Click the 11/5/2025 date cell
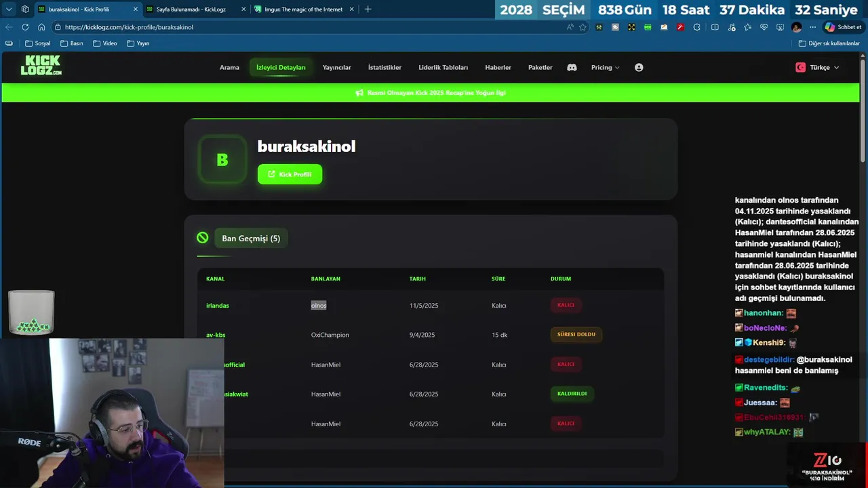The height and width of the screenshot is (488, 868). [x=424, y=306]
